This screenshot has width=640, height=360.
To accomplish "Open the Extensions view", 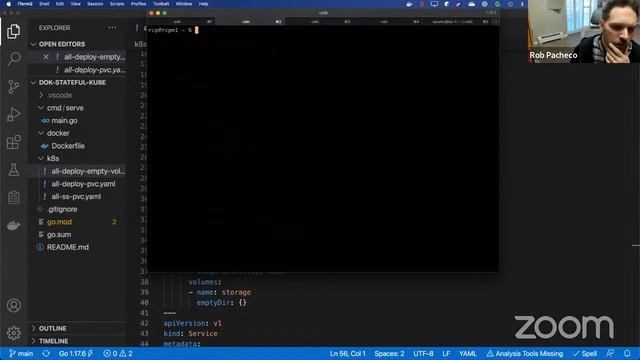I will pos(13,142).
